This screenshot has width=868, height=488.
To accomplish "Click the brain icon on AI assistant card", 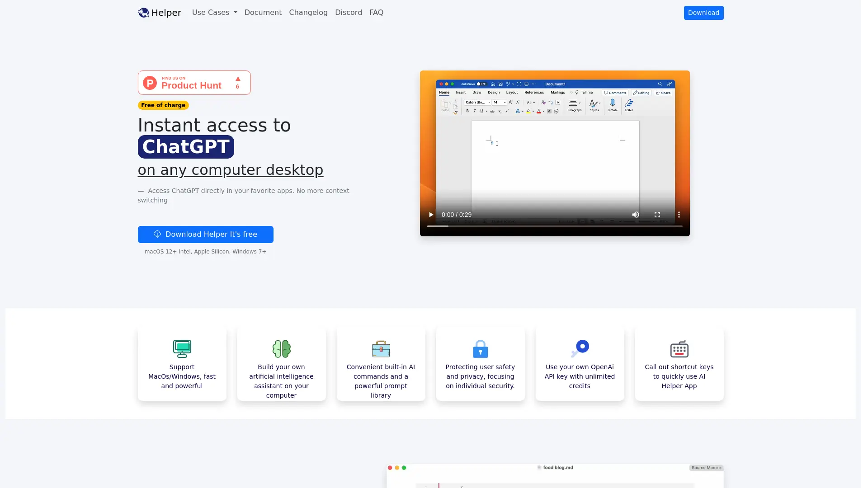I will [282, 349].
